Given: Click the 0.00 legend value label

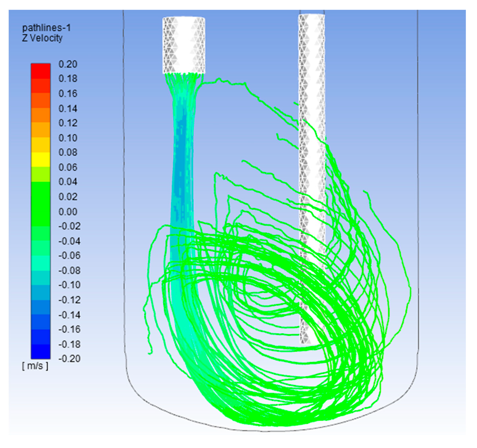Looking at the screenshot, I should pyautogui.click(x=68, y=212).
